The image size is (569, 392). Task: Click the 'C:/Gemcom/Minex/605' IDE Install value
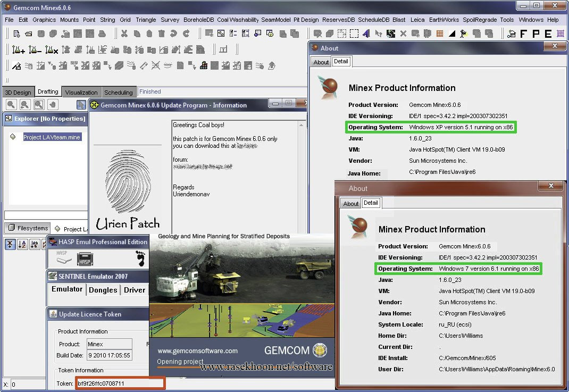coord(467,358)
